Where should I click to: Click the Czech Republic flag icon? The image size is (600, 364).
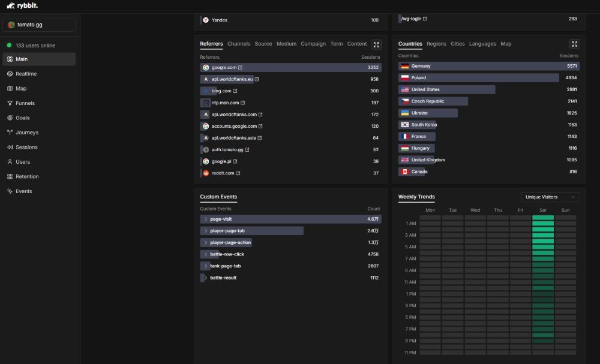point(405,101)
